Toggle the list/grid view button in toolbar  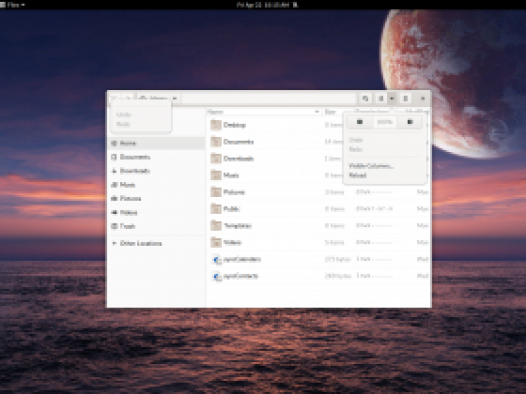coord(381,99)
